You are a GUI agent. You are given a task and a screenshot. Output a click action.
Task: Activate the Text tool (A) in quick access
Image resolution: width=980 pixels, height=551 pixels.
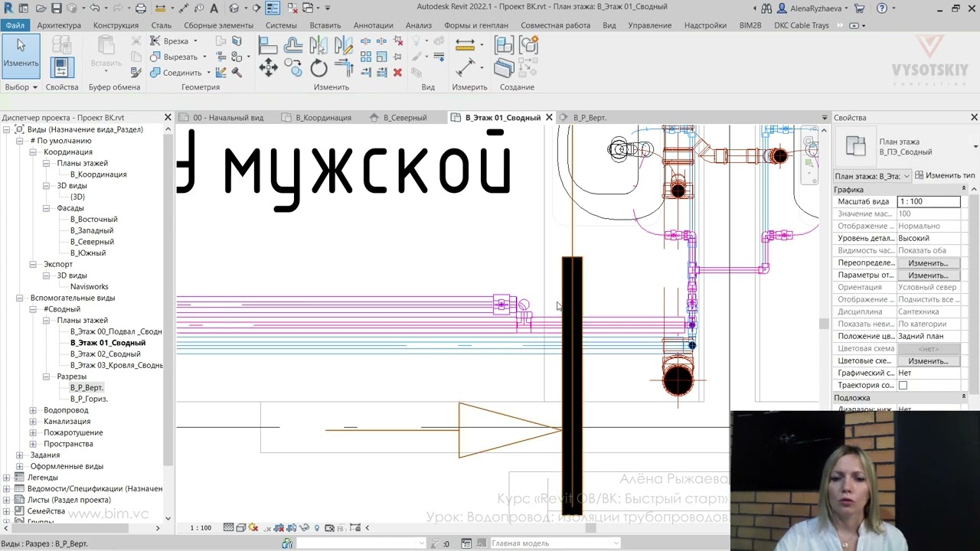[x=214, y=8]
